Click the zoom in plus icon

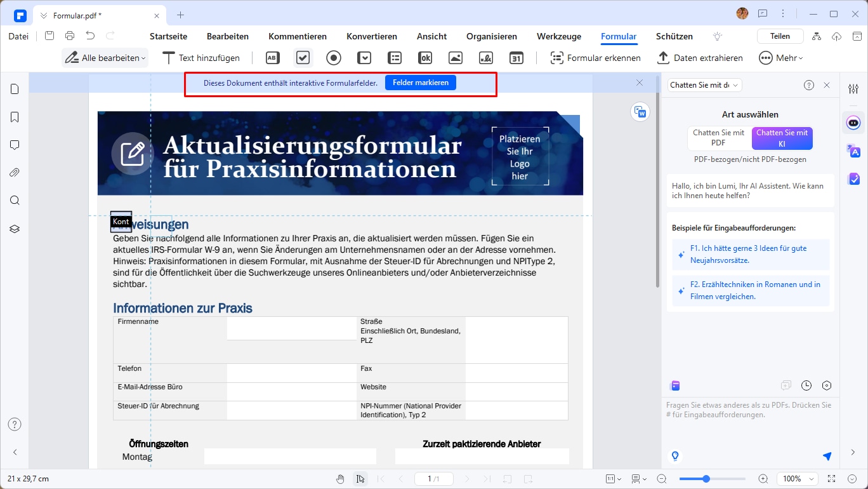pyautogui.click(x=763, y=479)
